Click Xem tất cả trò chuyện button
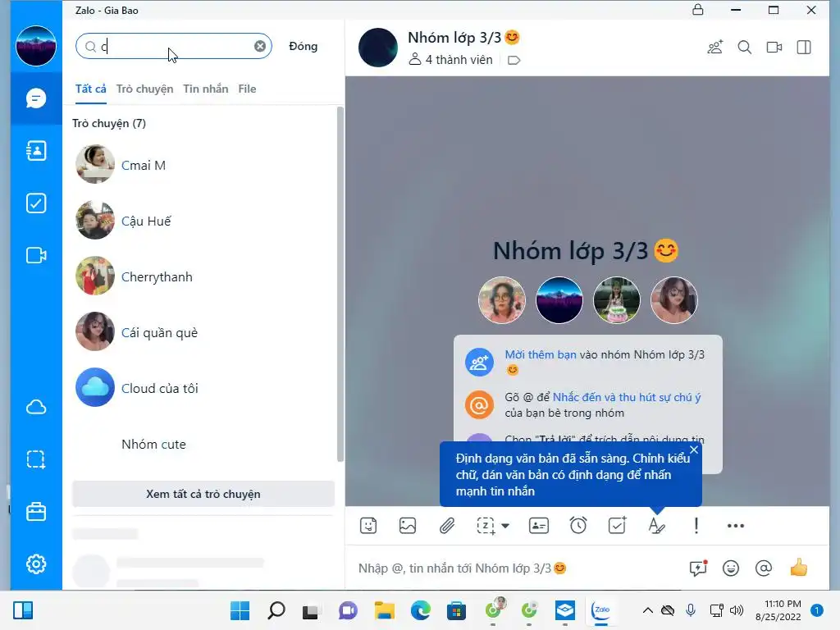Image resolution: width=840 pixels, height=630 pixels. click(x=203, y=494)
